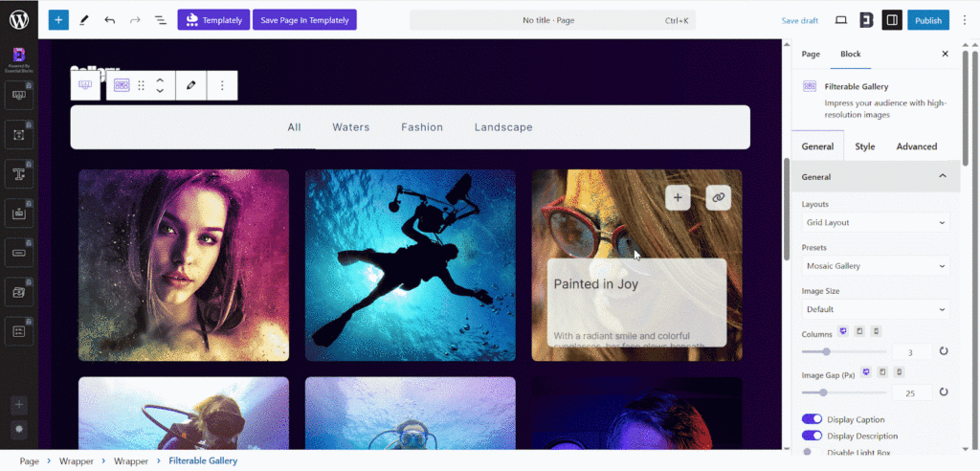The height and width of the screenshot is (471, 980).
Task: Redo the last undone change
Action: [135, 20]
